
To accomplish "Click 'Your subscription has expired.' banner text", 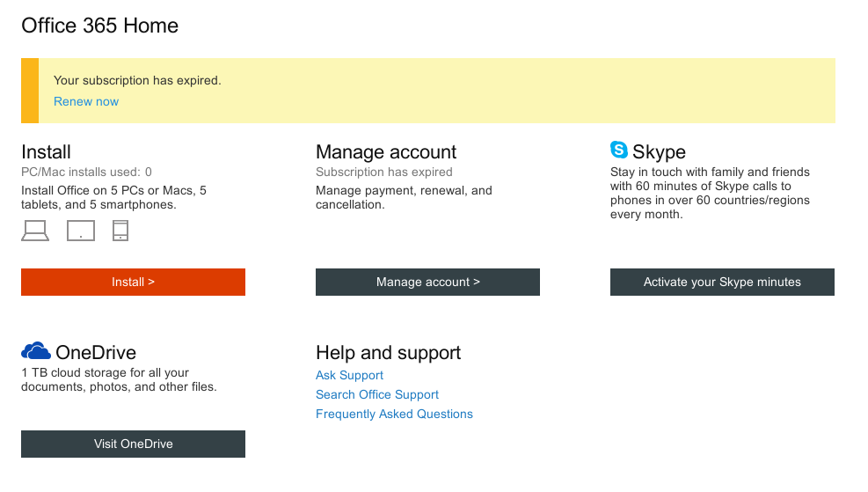I will (137, 80).
